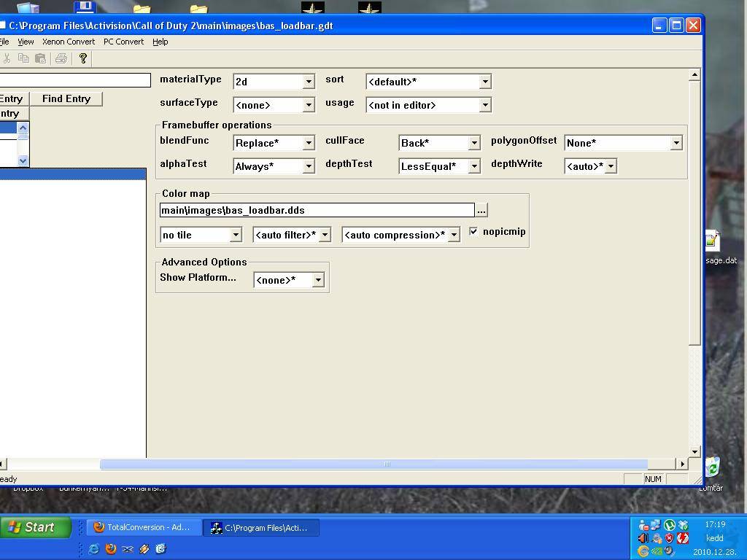The width and height of the screenshot is (747, 560).
Task: Click the Find Entry button
Action: pos(66,98)
